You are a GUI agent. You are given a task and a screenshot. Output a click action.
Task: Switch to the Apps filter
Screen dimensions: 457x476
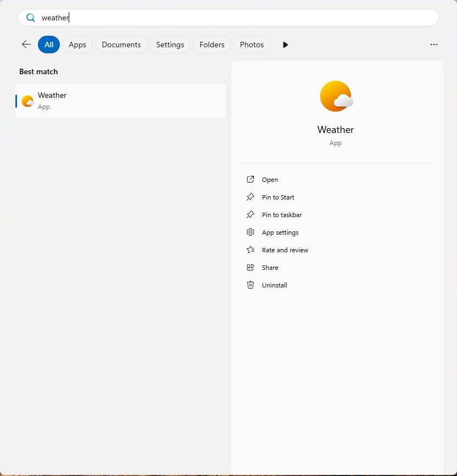[77, 45]
